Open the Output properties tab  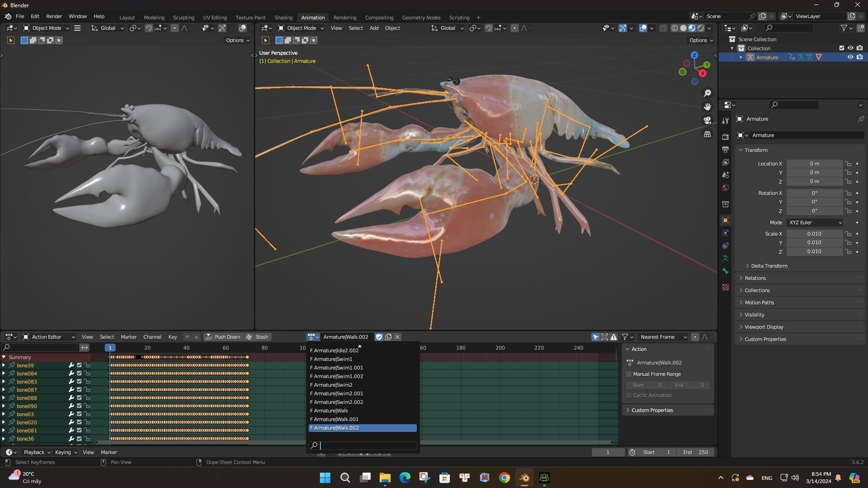click(725, 149)
